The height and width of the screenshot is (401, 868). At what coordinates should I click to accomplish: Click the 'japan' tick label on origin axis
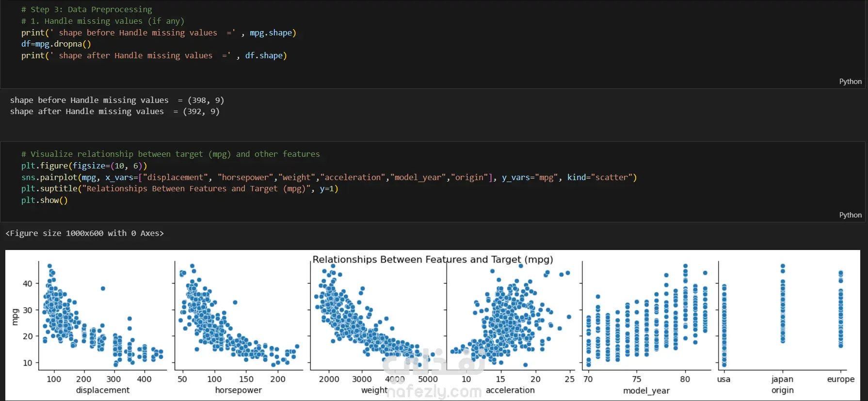click(x=782, y=379)
